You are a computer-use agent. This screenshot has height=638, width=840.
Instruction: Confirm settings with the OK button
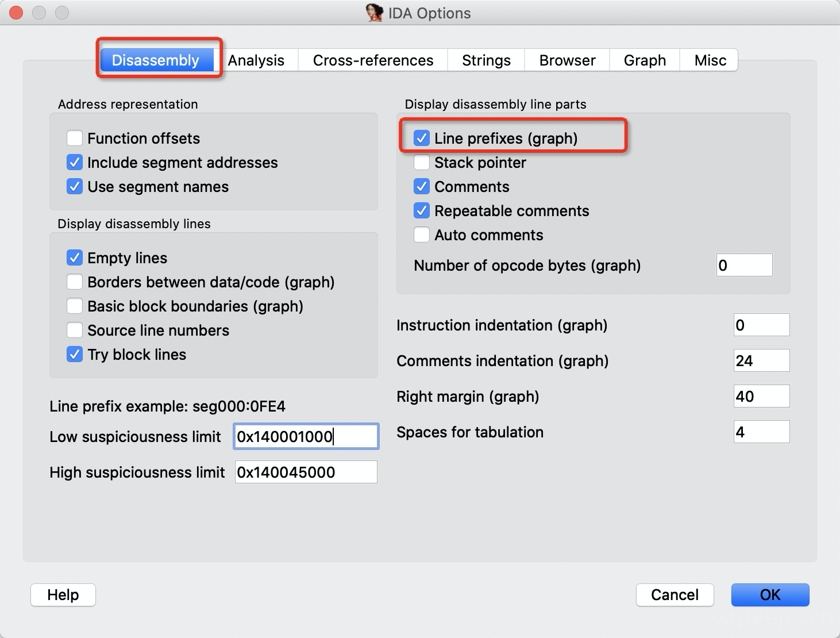pyautogui.click(x=770, y=595)
